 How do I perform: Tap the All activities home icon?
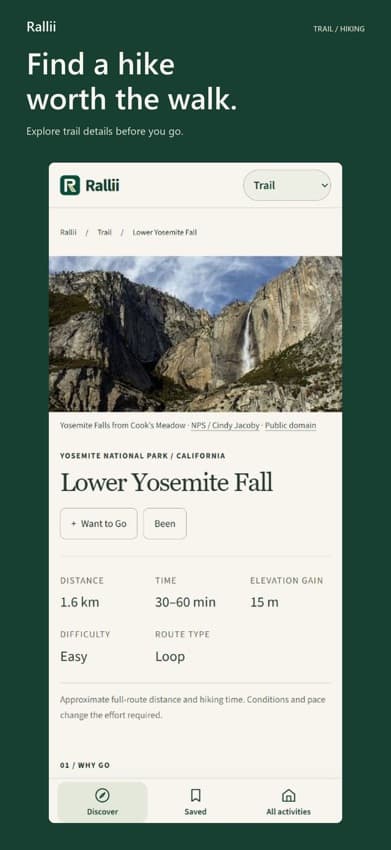[289, 795]
